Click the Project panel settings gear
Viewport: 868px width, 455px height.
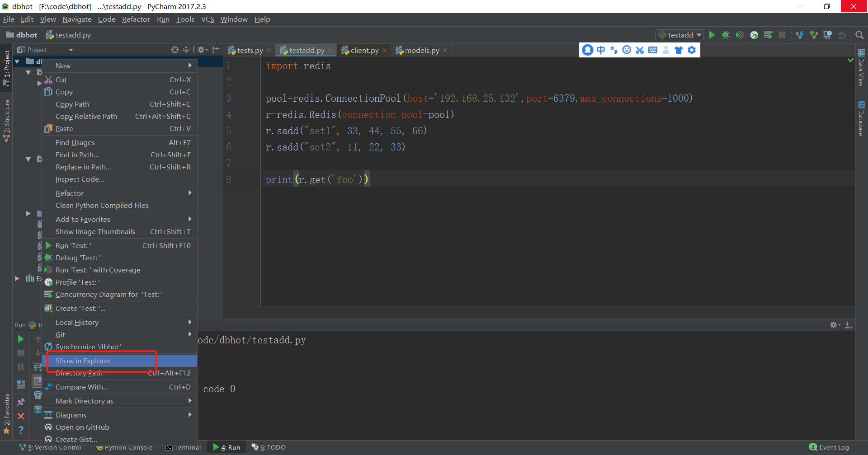click(x=201, y=50)
